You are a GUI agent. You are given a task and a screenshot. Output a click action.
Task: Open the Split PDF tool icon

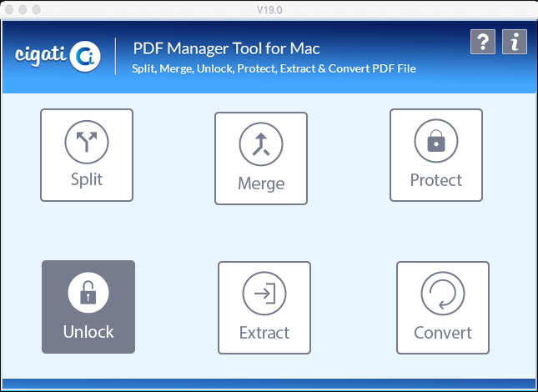[x=87, y=142]
